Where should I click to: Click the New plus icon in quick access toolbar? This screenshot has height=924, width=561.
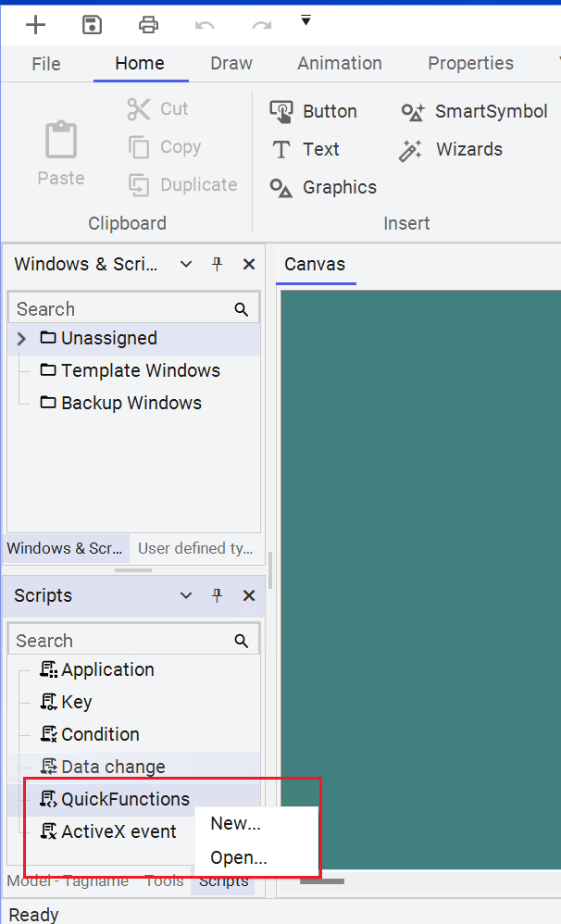point(36,25)
